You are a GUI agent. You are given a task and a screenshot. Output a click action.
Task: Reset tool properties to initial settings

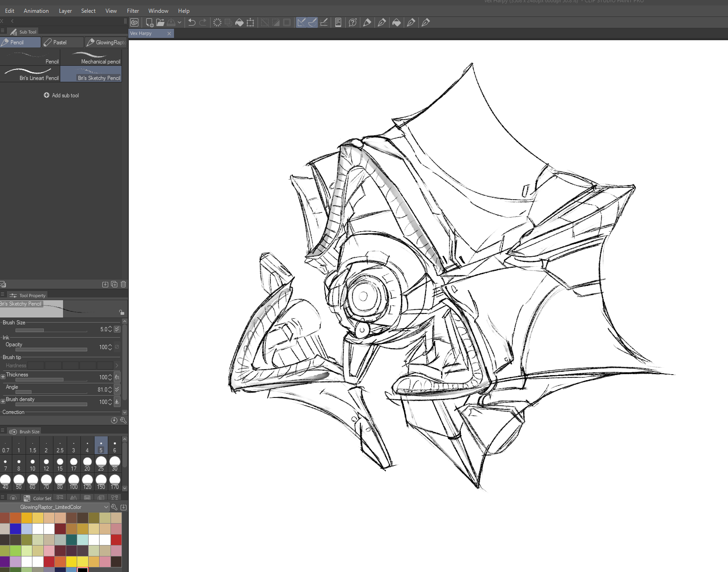(x=114, y=420)
